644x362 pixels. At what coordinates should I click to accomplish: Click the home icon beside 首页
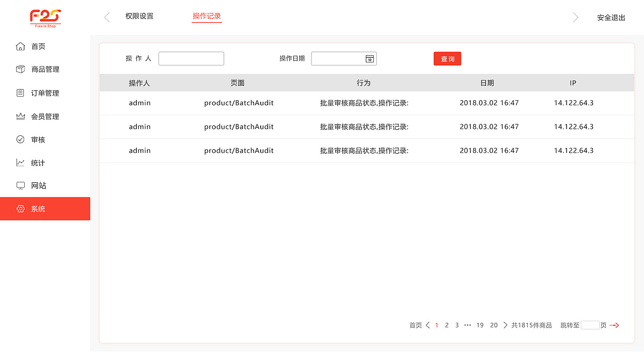pyautogui.click(x=21, y=46)
